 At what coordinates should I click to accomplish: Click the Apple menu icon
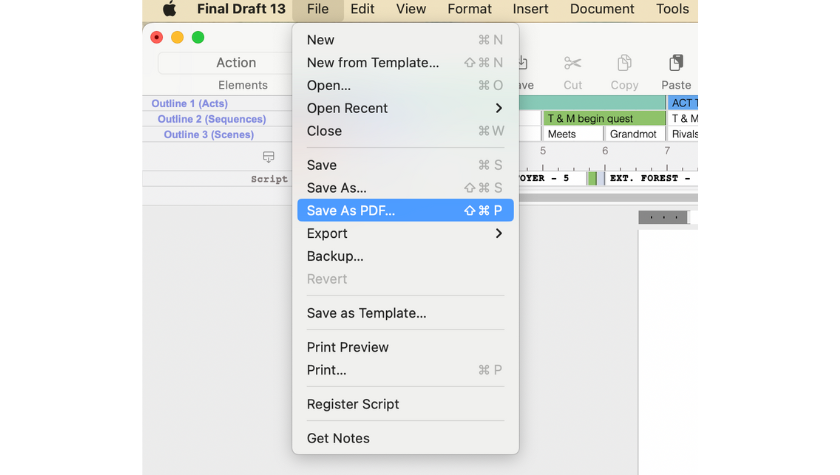(169, 9)
